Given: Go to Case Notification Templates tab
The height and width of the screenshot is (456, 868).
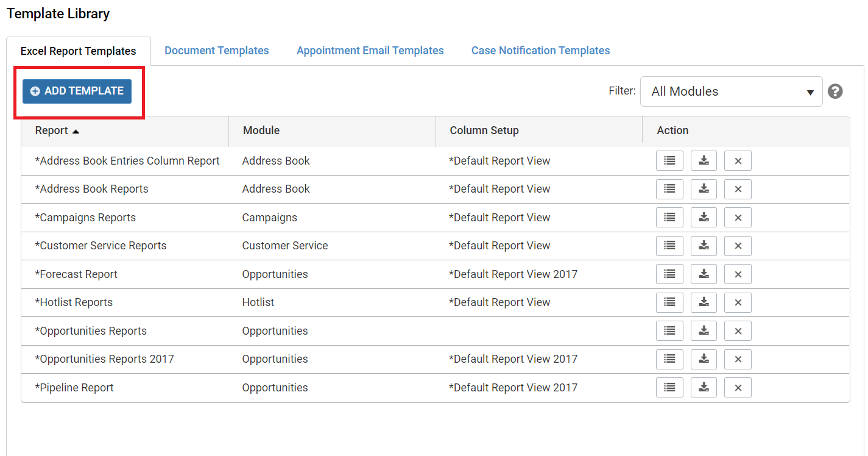Looking at the screenshot, I should [x=541, y=51].
